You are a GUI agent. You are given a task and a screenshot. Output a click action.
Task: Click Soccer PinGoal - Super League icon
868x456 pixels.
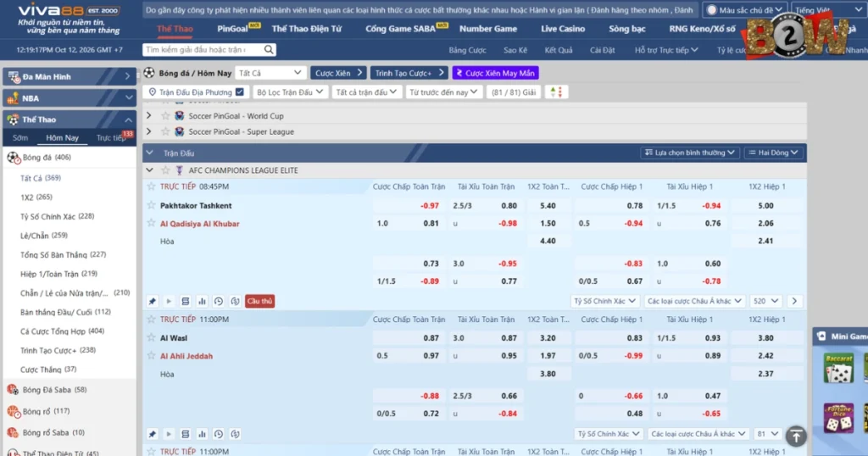(x=180, y=131)
